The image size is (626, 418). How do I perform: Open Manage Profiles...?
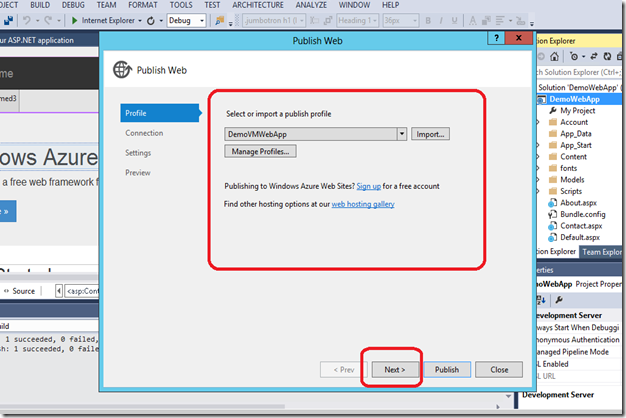coord(260,151)
